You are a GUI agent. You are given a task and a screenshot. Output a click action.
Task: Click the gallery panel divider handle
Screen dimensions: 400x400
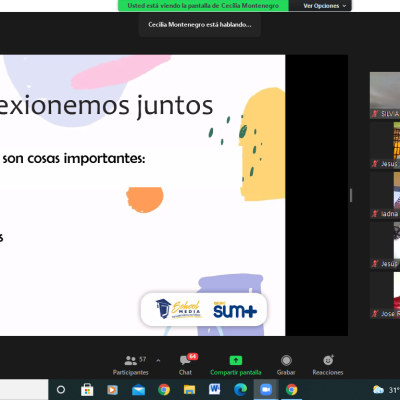click(x=351, y=195)
